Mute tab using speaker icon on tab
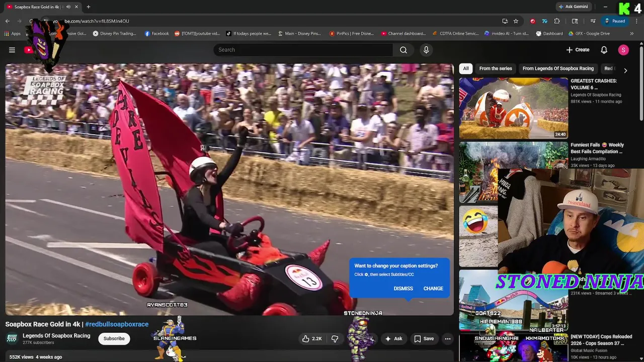The image size is (644, 362). pyautogui.click(x=68, y=7)
